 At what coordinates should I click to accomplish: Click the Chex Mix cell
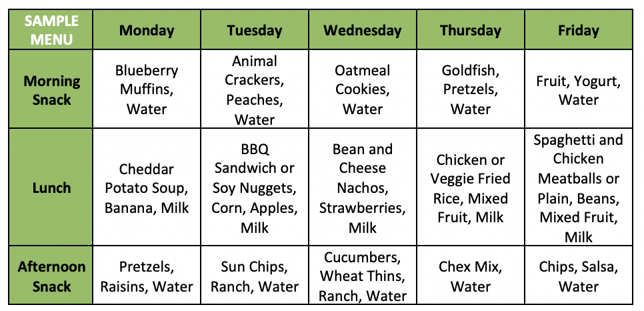pyautogui.click(x=471, y=276)
